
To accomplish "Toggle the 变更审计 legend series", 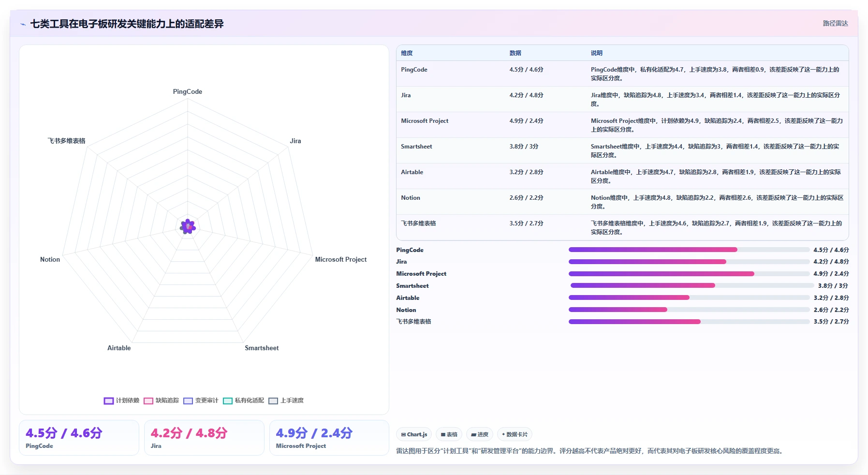I will tap(201, 401).
